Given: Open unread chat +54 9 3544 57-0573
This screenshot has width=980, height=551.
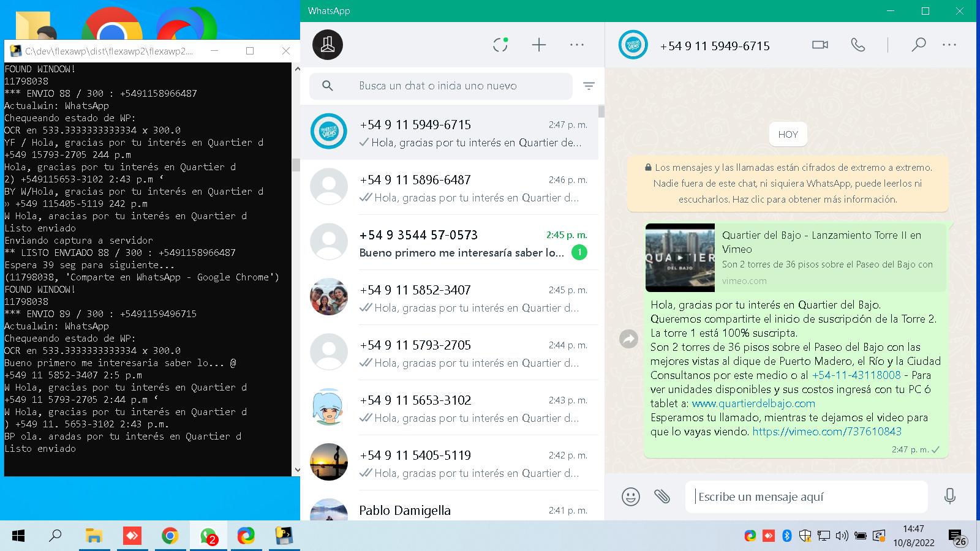Looking at the screenshot, I should point(449,242).
